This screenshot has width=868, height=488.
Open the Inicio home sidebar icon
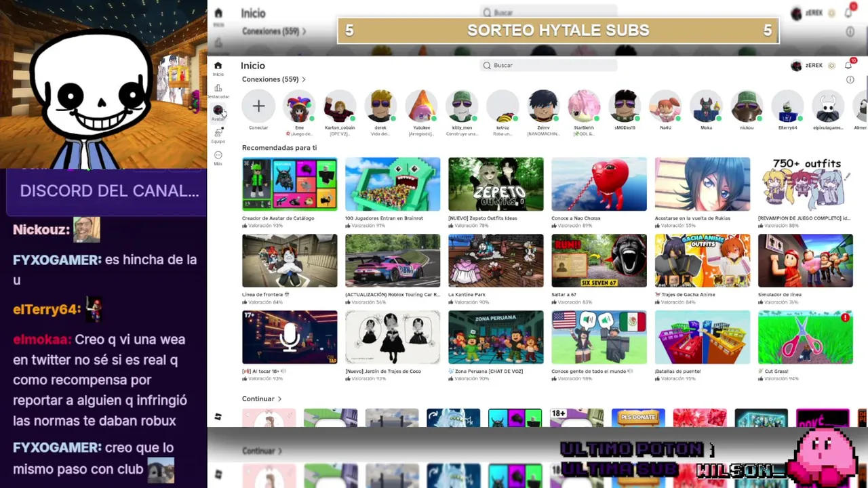218,66
